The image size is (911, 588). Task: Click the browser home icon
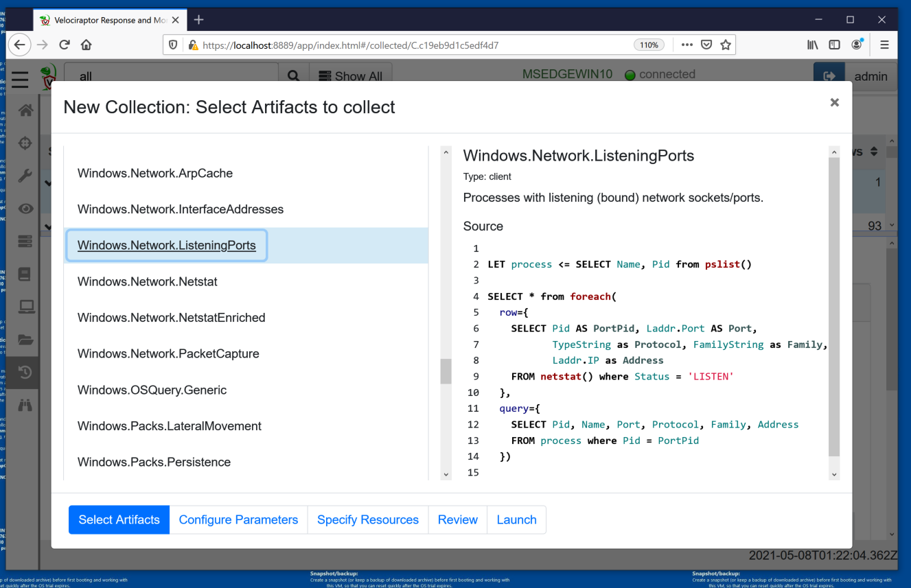(x=87, y=45)
